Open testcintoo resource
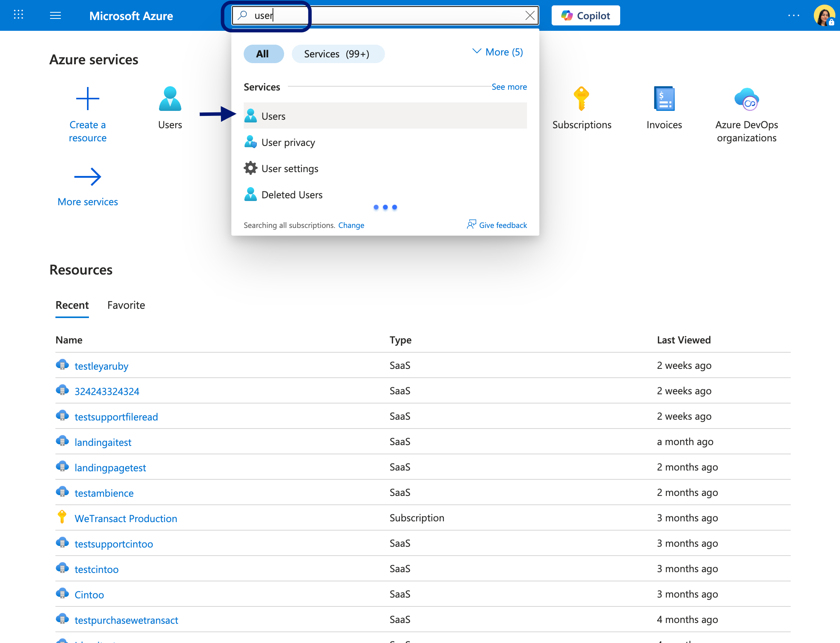 [x=96, y=569]
